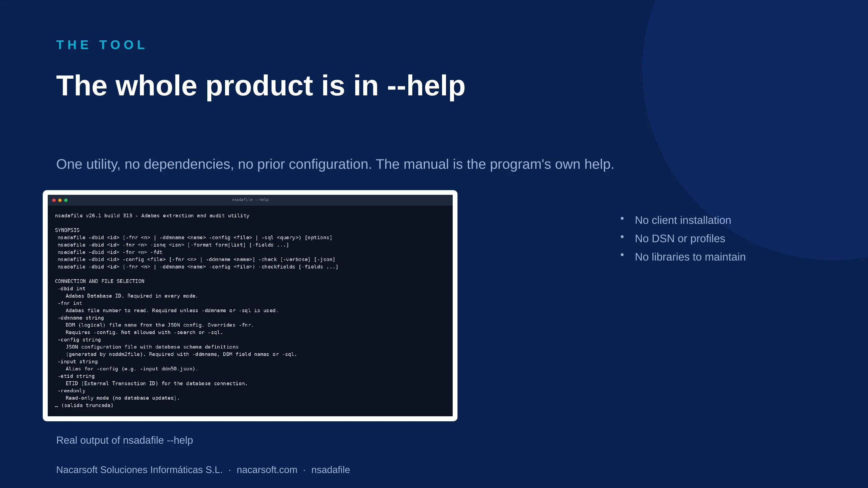Click the '-dbid int' option line

pos(71,289)
